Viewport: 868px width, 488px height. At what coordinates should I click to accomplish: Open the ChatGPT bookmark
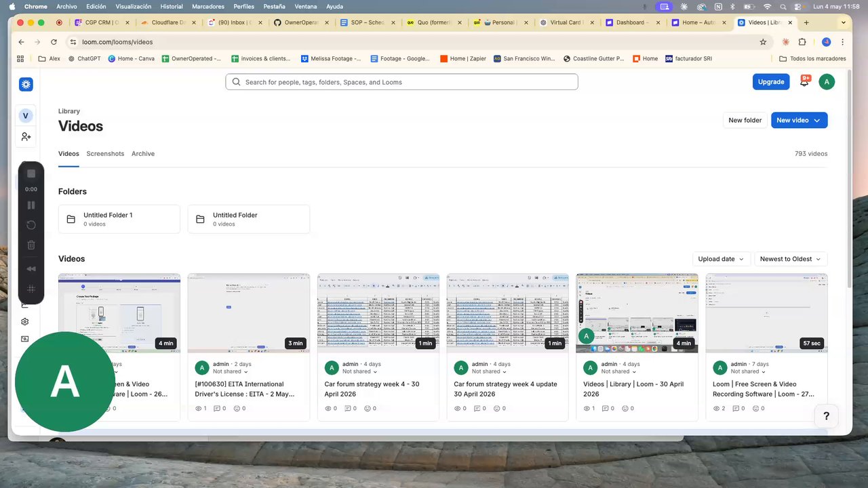click(x=85, y=59)
